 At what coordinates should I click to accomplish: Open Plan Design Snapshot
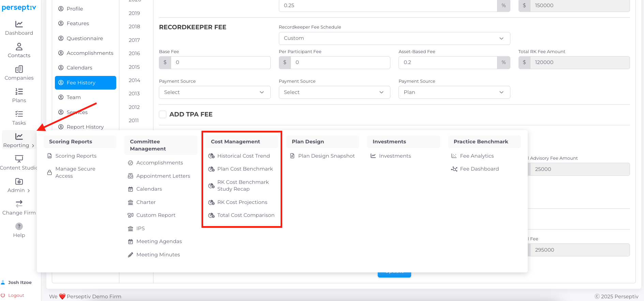point(326,156)
